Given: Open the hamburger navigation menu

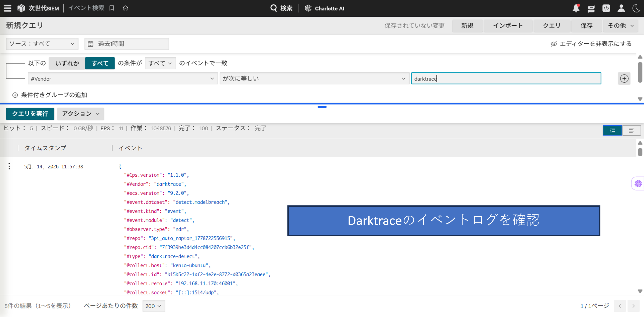Looking at the screenshot, I should click(x=8, y=8).
